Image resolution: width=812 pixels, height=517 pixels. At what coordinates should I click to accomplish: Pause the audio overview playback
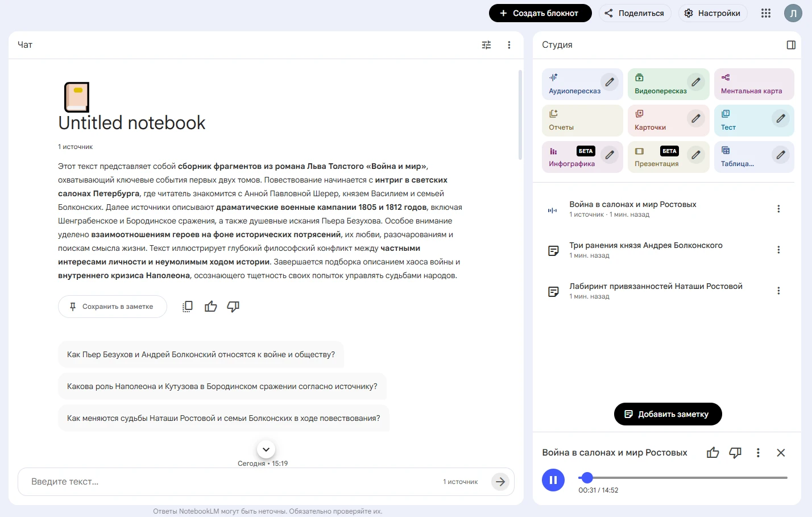pos(553,480)
